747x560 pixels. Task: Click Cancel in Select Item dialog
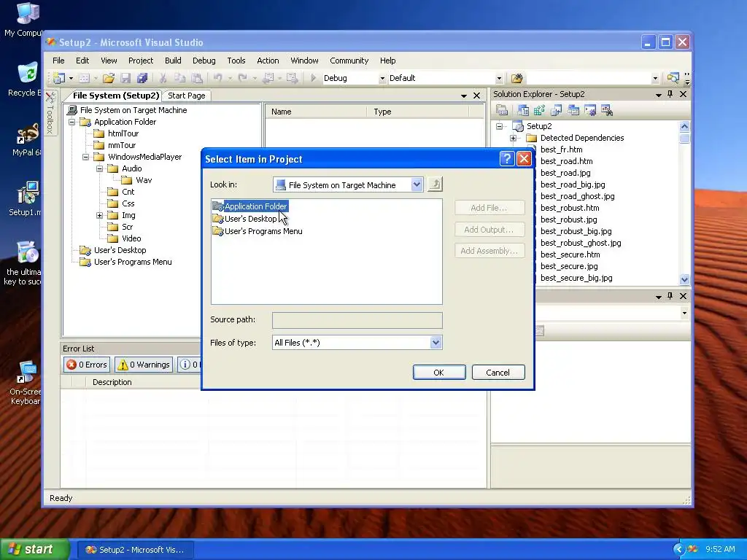click(x=498, y=373)
